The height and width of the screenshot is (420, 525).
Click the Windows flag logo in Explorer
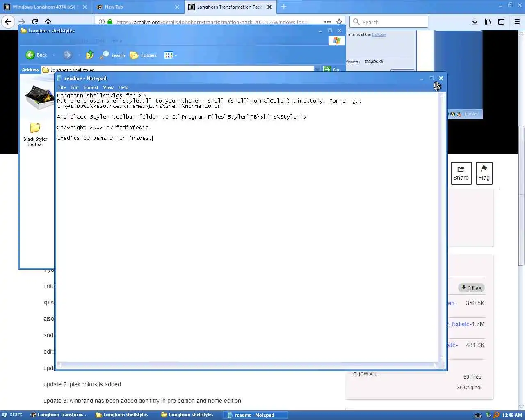[x=337, y=40]
